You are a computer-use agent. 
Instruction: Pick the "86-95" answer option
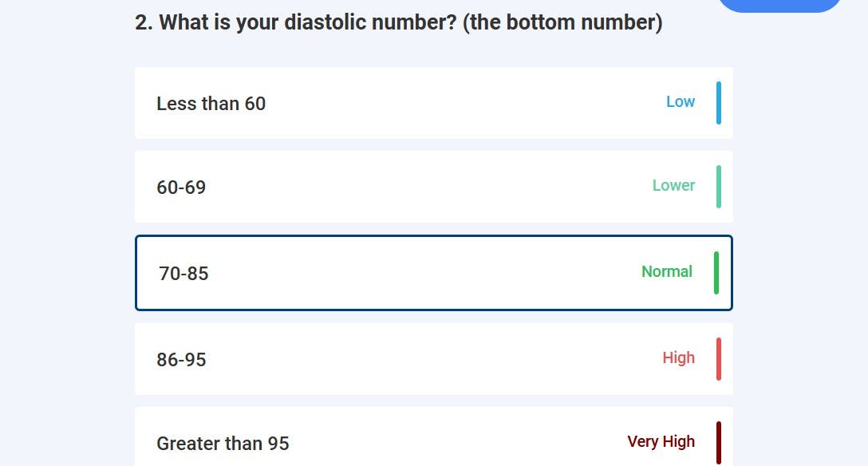click(434, 359)
